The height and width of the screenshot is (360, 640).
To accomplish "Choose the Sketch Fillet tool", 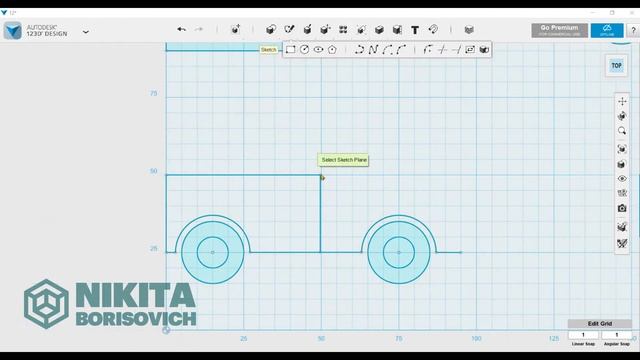I will point(427,49).
